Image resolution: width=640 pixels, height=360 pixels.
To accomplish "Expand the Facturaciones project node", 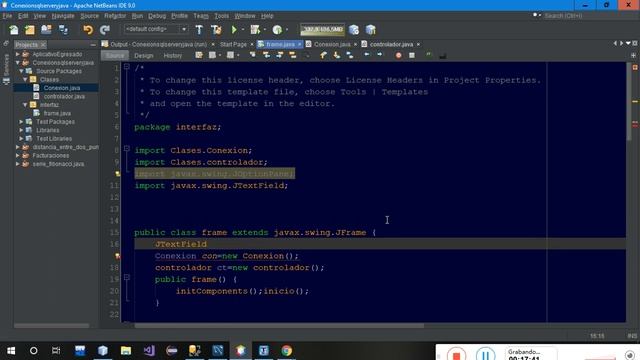I will coord(18,156).
